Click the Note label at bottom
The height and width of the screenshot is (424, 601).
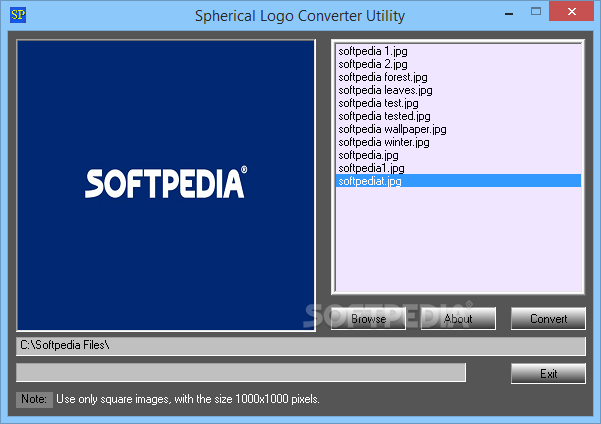[x=34, y=399]
